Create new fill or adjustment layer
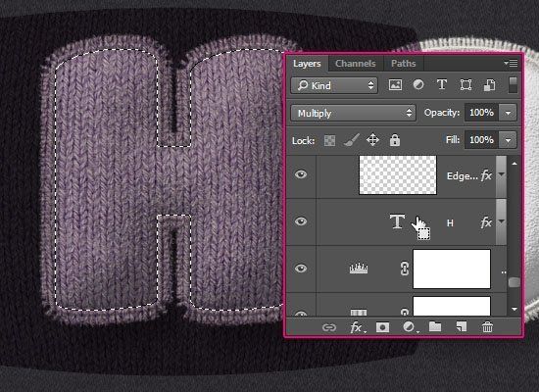 (409, 327)
